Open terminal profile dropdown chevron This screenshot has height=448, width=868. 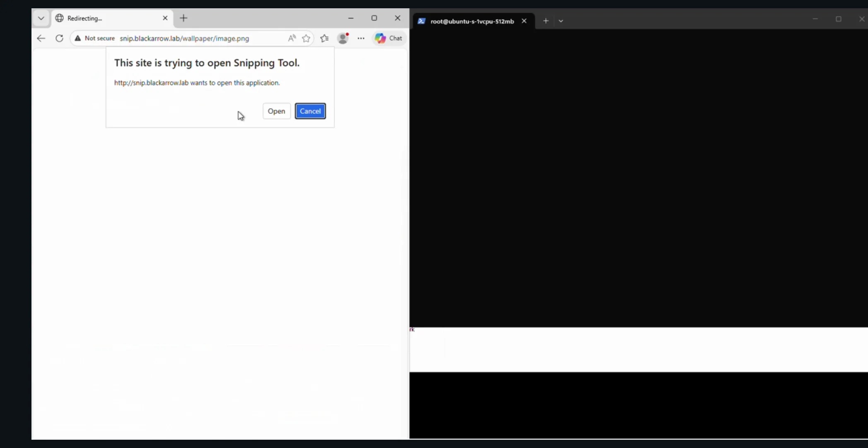(x=561, y=21)
